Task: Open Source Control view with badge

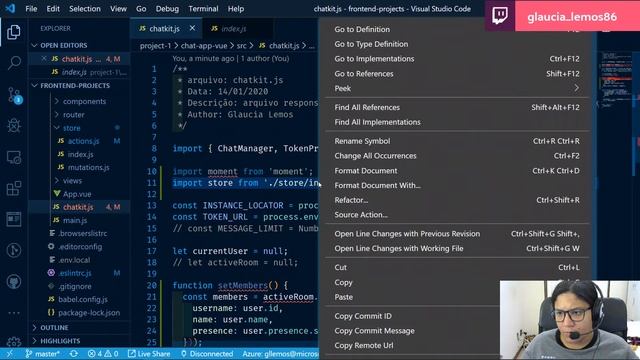Action: coord(14,95)
